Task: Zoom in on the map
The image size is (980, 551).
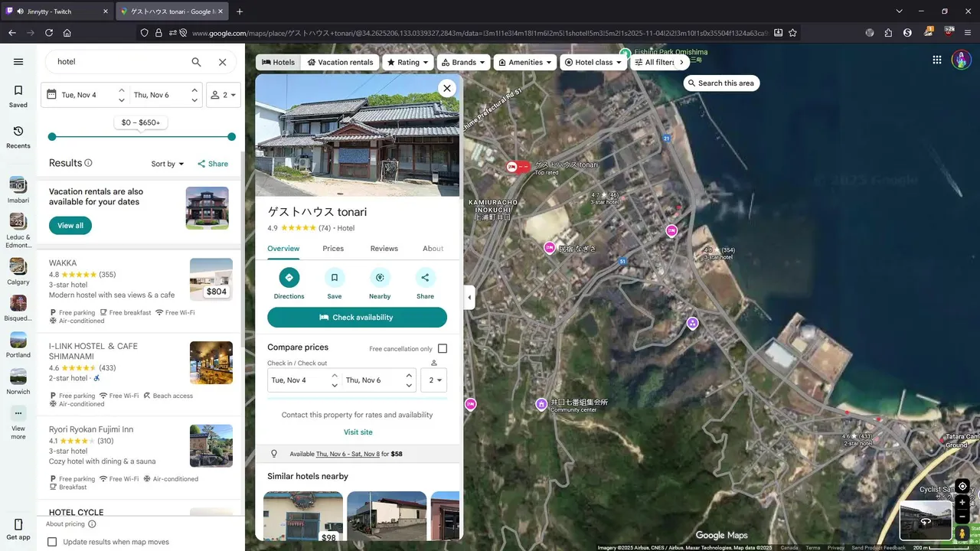Action: pos(962,503)
